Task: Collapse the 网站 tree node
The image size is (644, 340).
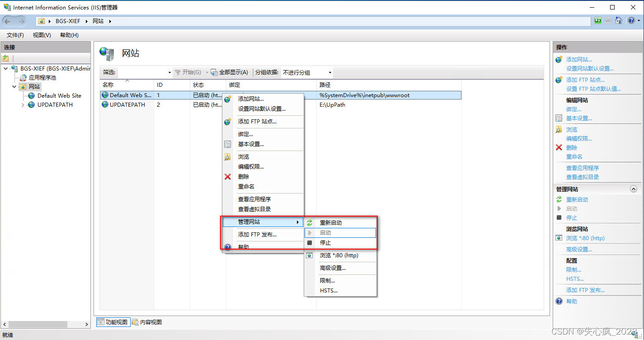Action: (x=14, y=87)
